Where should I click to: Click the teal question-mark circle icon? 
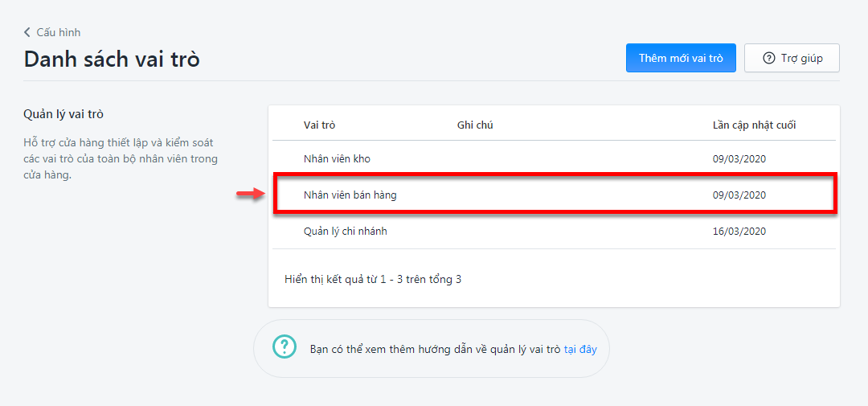284,347
